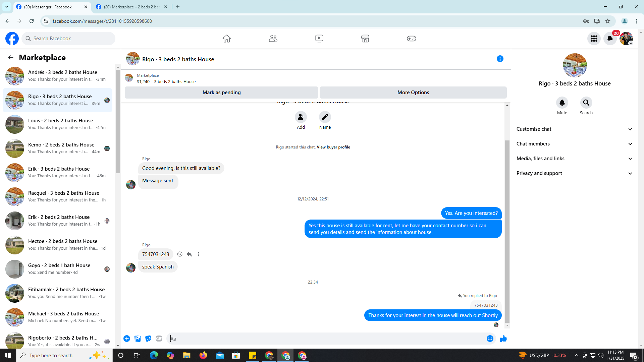Screen dimensions: 644x362
Task: Toggle conversation information panel icon
Action: (500, 59)
